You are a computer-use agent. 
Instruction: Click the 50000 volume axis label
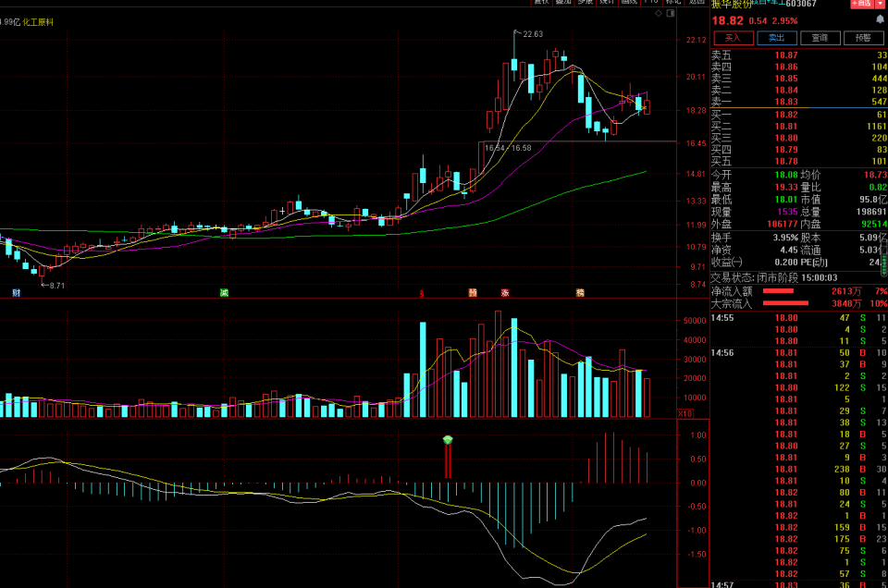coord(695,320)
